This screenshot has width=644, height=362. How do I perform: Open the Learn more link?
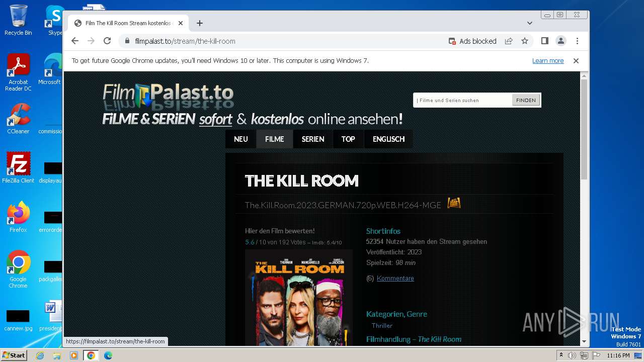coord(548,61)
